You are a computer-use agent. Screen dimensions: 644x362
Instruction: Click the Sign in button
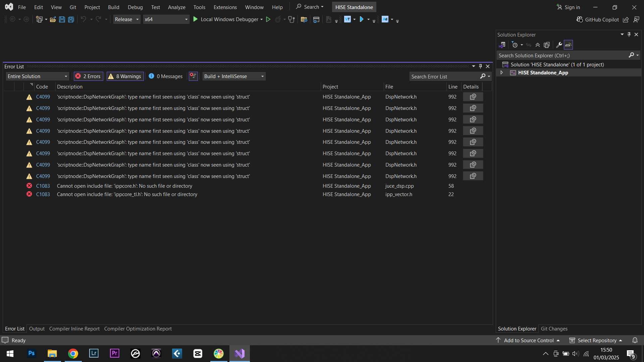568,7
